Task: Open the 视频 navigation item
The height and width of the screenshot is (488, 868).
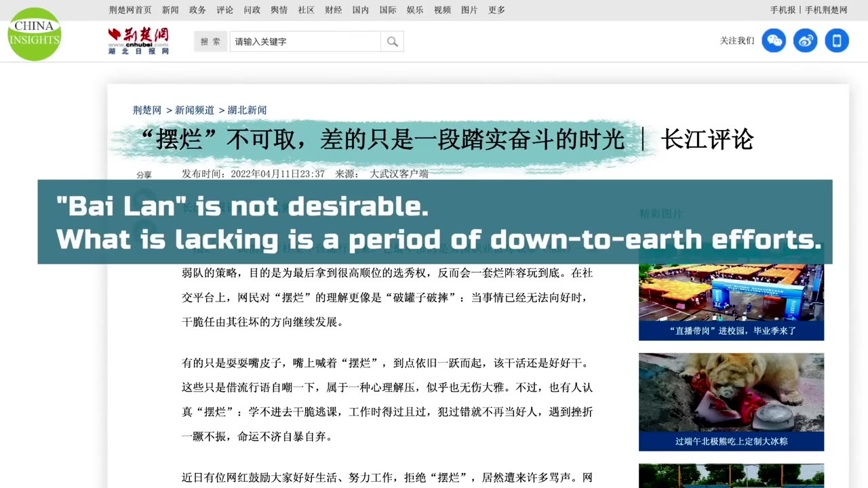Action: 442,10
